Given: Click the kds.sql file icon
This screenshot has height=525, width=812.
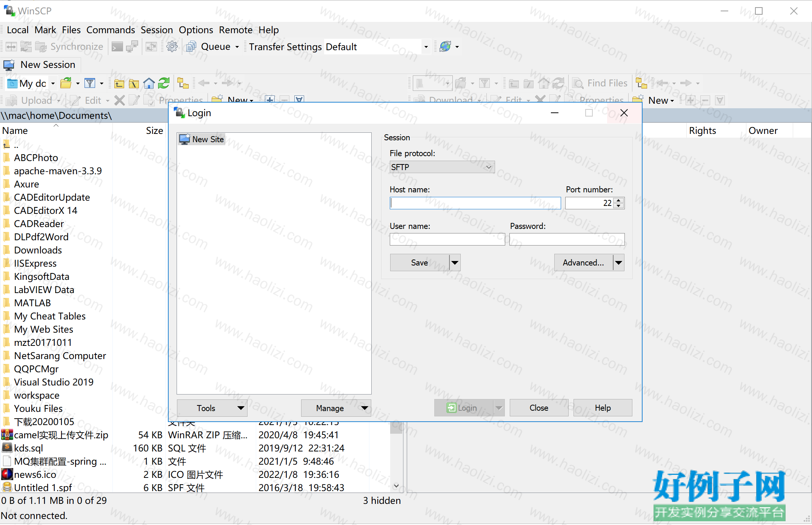Looking at the screenshot, I should tap(7, 448).
